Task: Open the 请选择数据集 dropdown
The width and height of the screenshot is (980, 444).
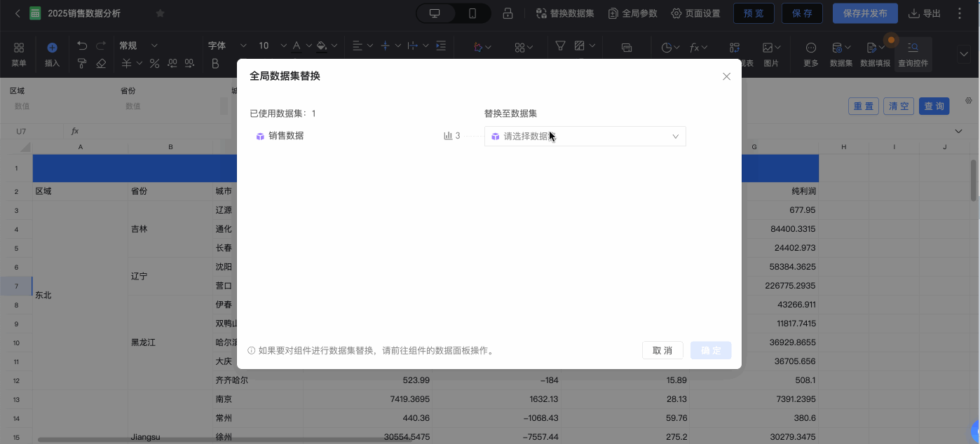Action: coord(585,136)
